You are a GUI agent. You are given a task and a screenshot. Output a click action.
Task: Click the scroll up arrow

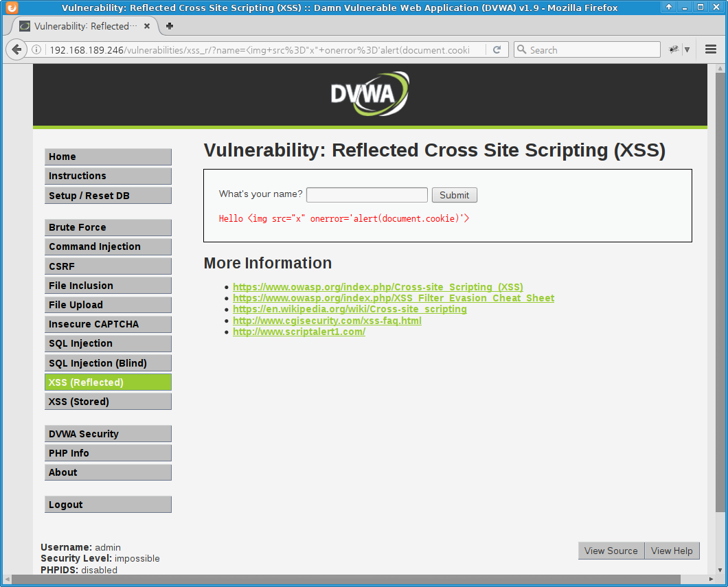click(720, 68)
